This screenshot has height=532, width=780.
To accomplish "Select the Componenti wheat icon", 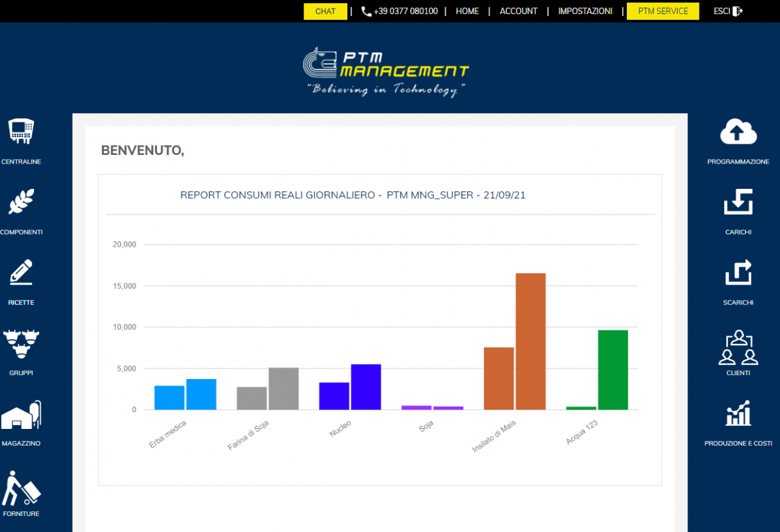I will (x=21, y=201).
